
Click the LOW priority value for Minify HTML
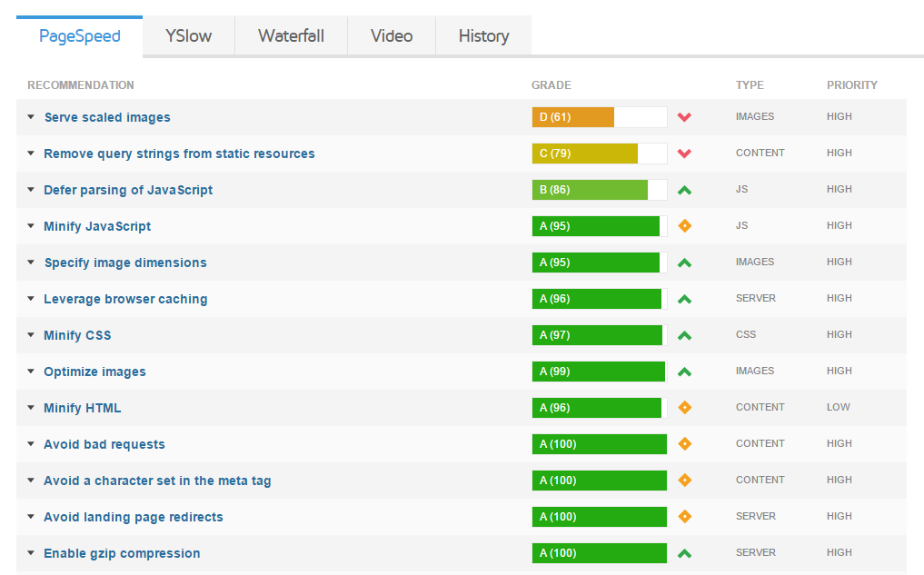(x=838, y=407)
